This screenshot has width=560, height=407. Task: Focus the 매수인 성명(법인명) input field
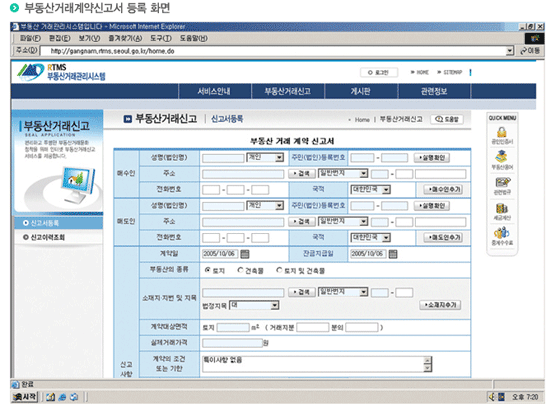223,158
